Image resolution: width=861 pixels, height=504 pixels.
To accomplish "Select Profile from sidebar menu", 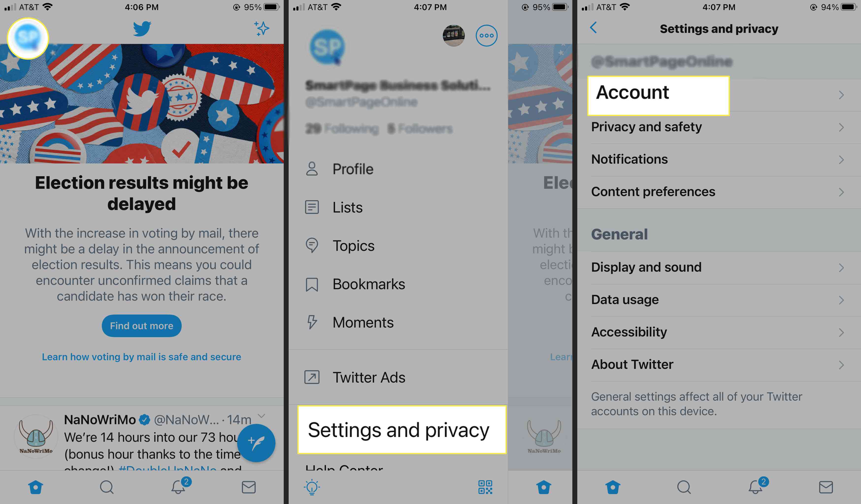I will coord(355,169).
